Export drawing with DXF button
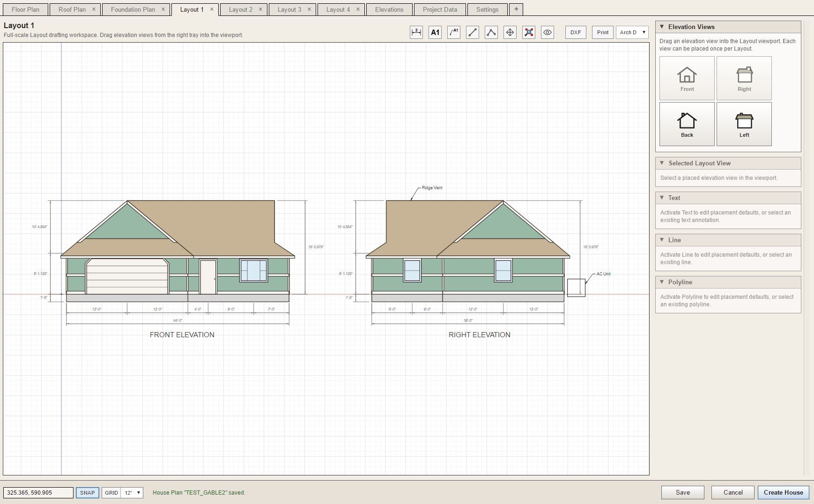The image size is (814, 504). [x=576, y=32]
